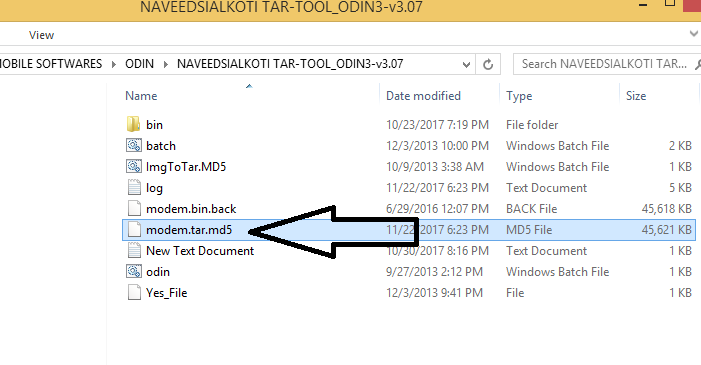Go to the ODIN folder breadcrumb
The image size is (701, 365).
click(139, 64)
